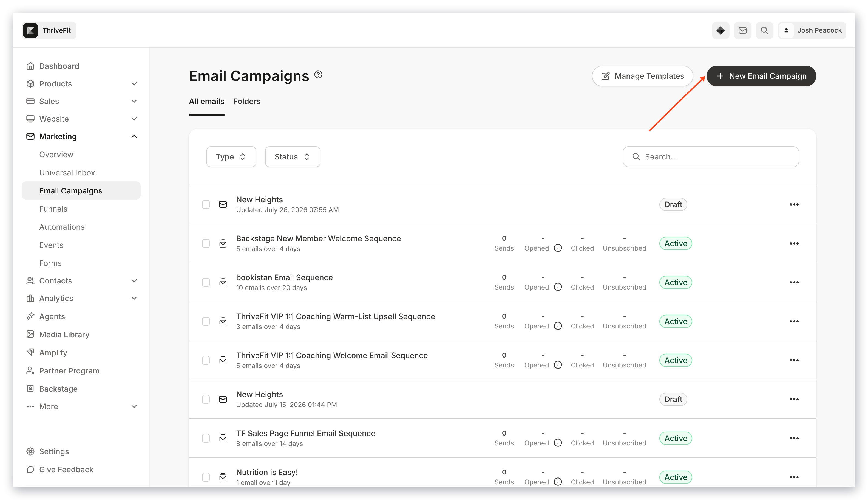
Task: Open more options for New Heights July 26 draft
Action: (x=794, y=205)
